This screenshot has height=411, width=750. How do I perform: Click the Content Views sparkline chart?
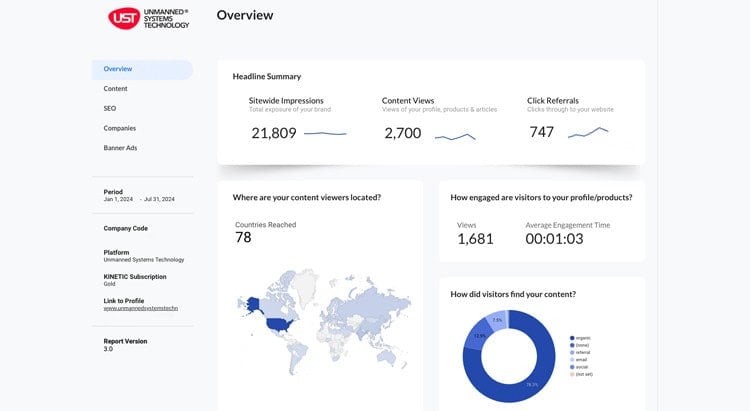[455, 137]
